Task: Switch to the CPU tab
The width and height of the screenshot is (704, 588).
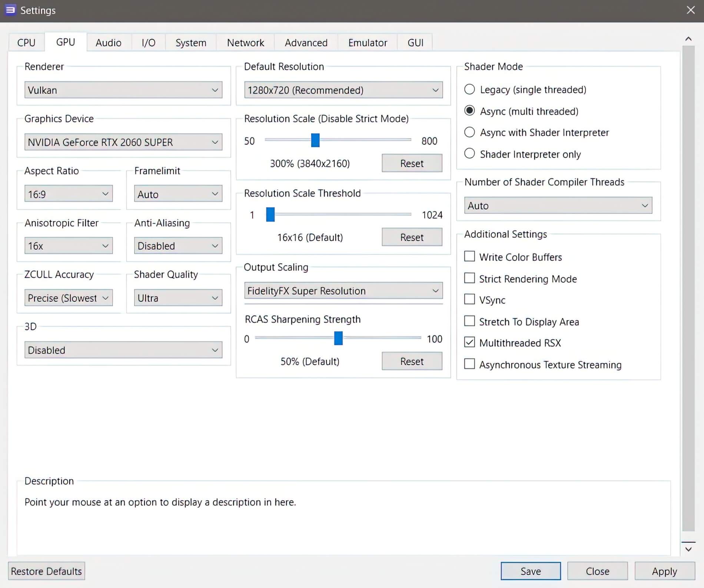Action: click(26, 43)
